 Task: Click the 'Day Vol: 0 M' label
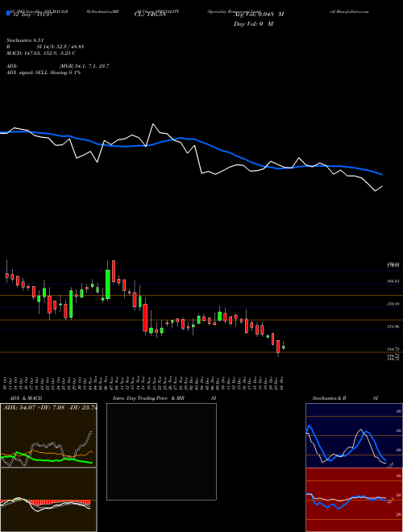pyautogui.click(x=253, y=24)
